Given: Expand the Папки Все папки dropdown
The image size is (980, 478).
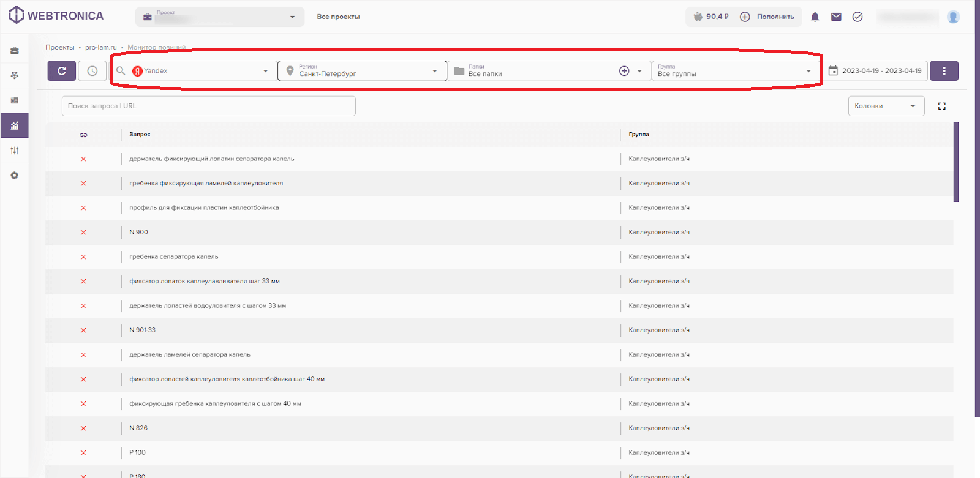Looking at the screenshot, I should point(548,71).
